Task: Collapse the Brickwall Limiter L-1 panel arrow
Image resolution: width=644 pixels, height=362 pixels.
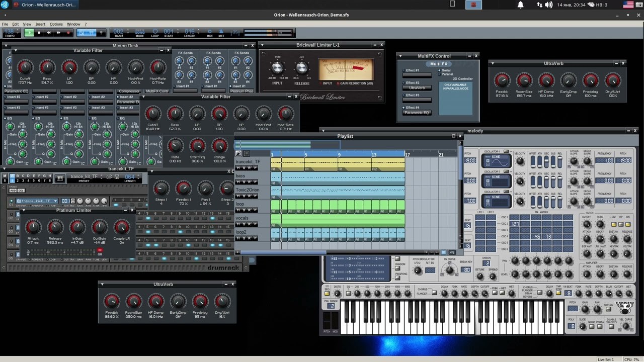Action: [262, 45]
